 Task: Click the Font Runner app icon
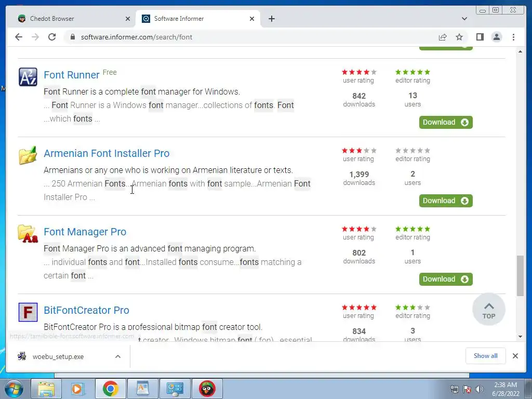[x=28, y=77]
